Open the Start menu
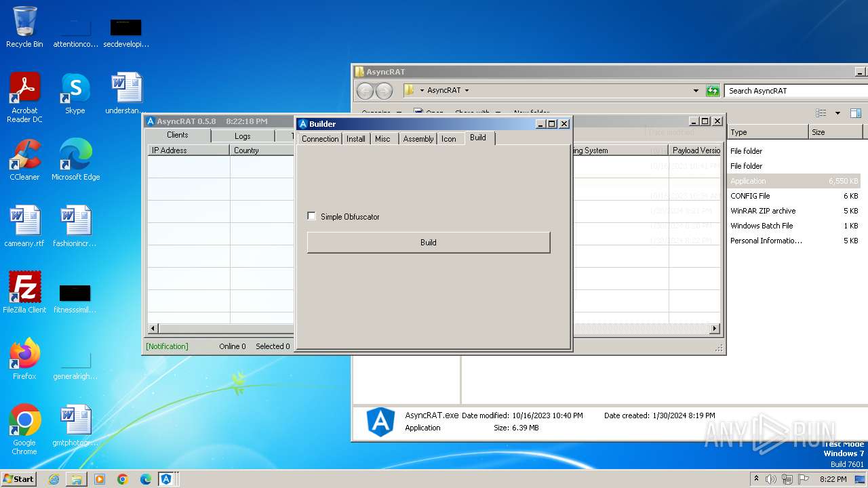This screenshot has height=488, width=868. point(19,479)
